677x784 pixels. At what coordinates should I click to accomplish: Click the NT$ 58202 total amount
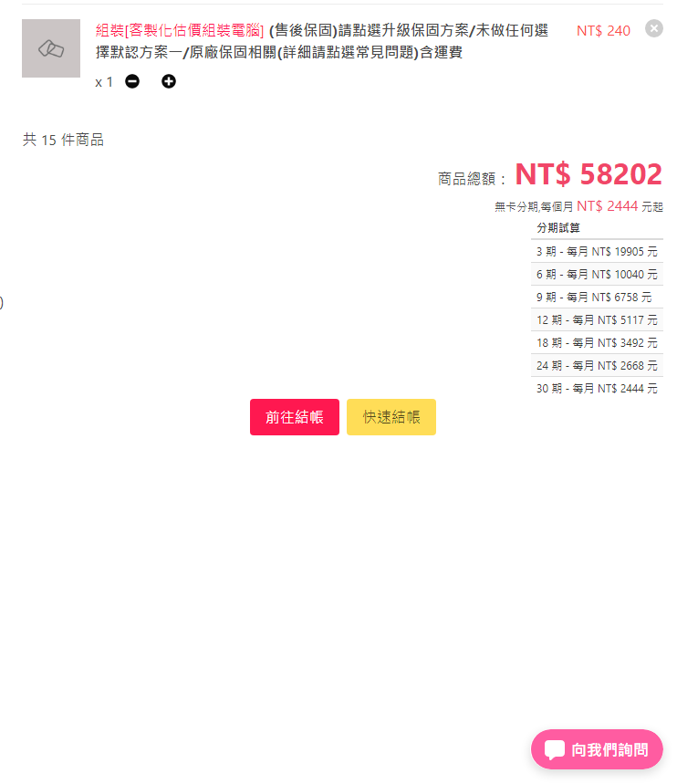pos(588,174)
